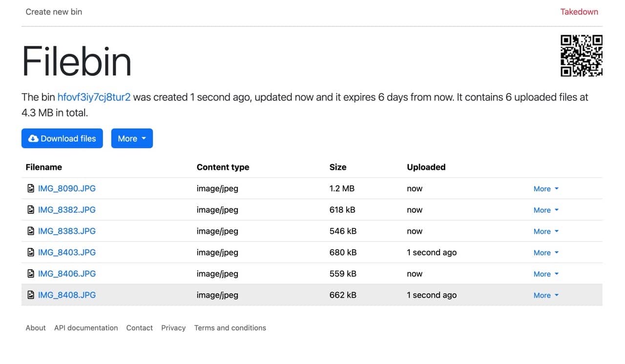Click the file icon beside IMG_8406.JPG
This screenshot has width=625, height=364.
31,274
